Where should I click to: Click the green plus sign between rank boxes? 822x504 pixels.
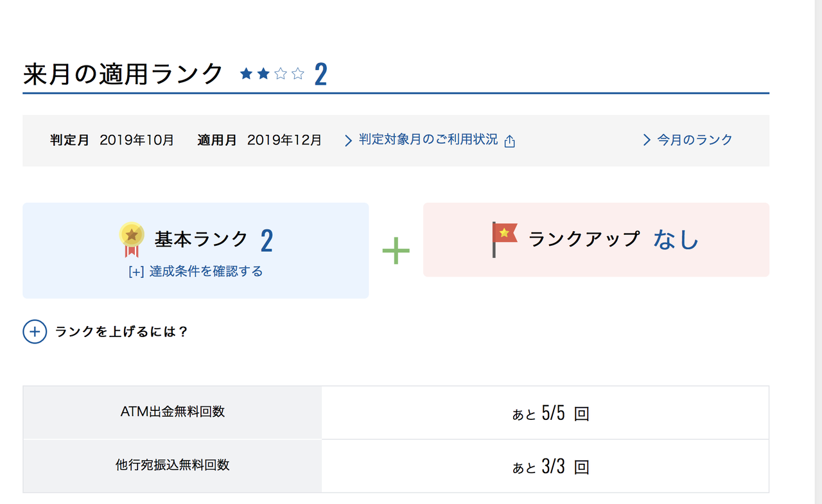(x=396, y=250)
